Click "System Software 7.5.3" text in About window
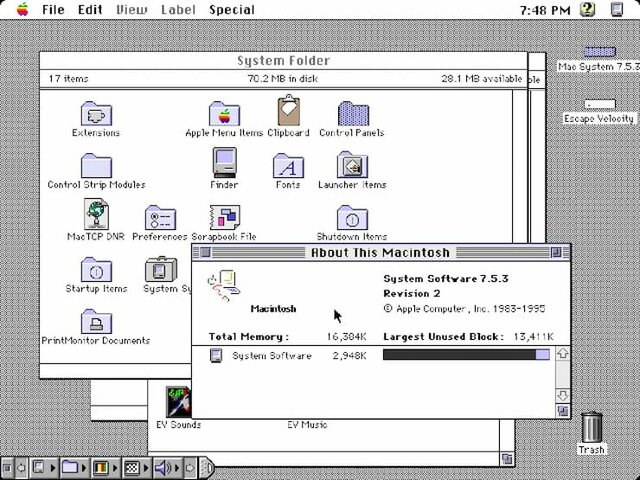 446,279
